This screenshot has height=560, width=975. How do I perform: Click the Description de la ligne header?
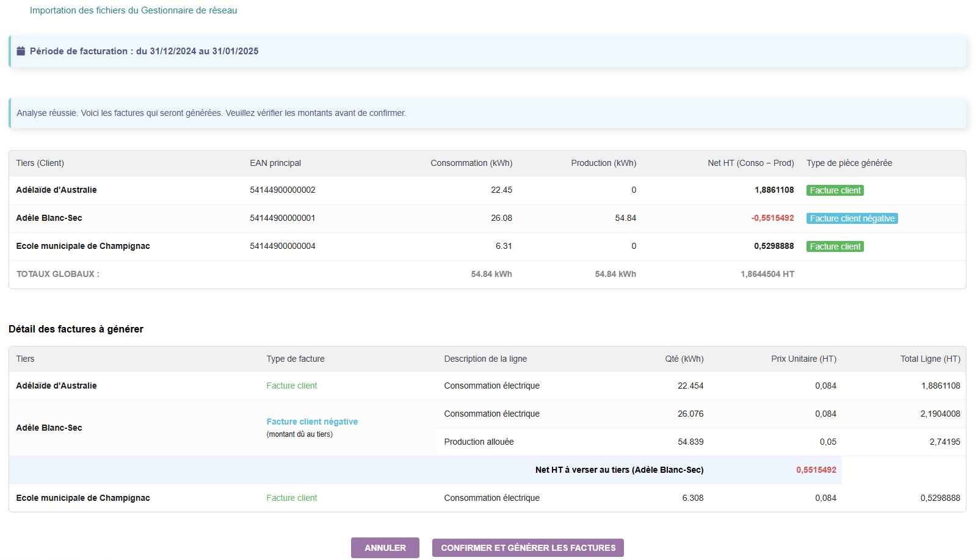pos(485,359)
